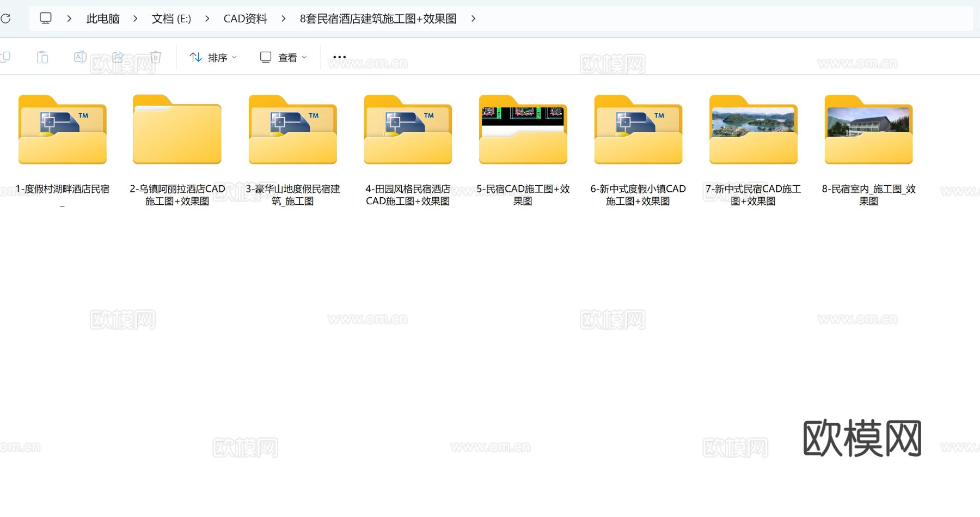Click the refresh icon
980x517 pixels.
click(5, 19)
